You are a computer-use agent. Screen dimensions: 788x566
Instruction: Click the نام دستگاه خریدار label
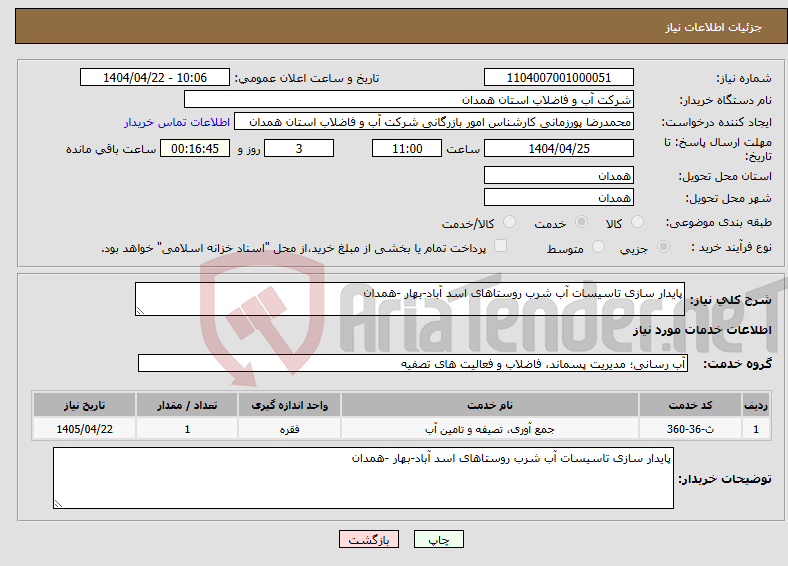[x=725, y=101]
